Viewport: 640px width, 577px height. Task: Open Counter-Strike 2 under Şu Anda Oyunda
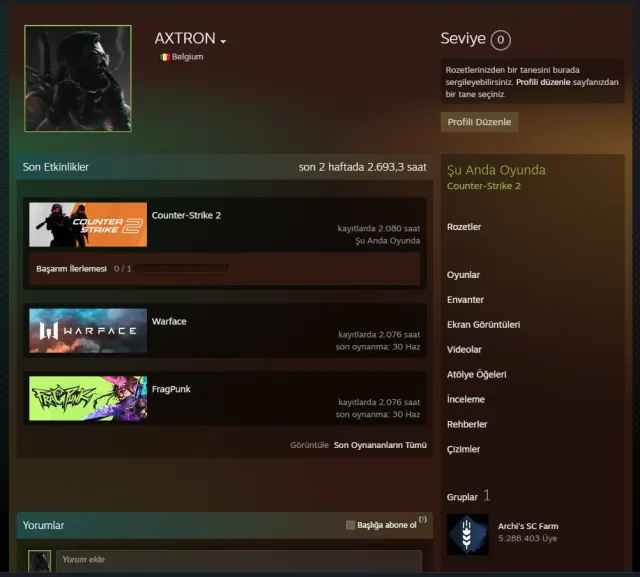click(484, 186)
